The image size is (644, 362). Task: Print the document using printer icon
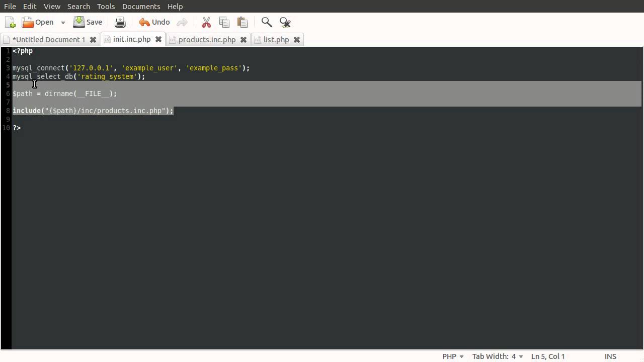(120, 22)
